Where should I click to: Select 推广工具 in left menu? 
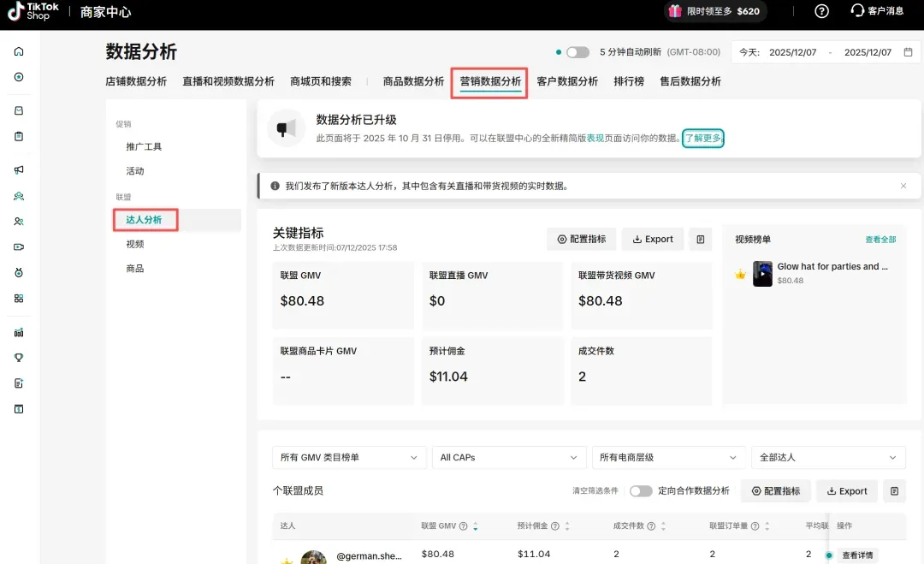click(x=144, y=146)
